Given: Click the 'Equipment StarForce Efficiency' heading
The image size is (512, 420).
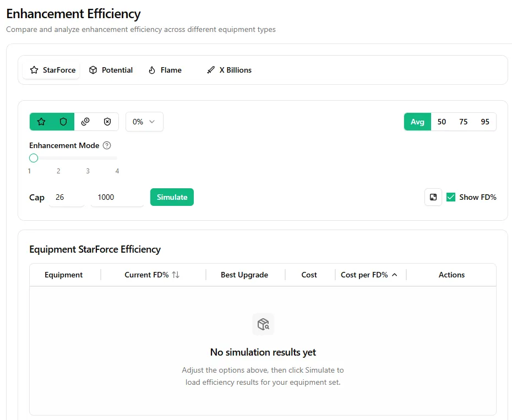Looking at the screenshot, I should 95,249.
